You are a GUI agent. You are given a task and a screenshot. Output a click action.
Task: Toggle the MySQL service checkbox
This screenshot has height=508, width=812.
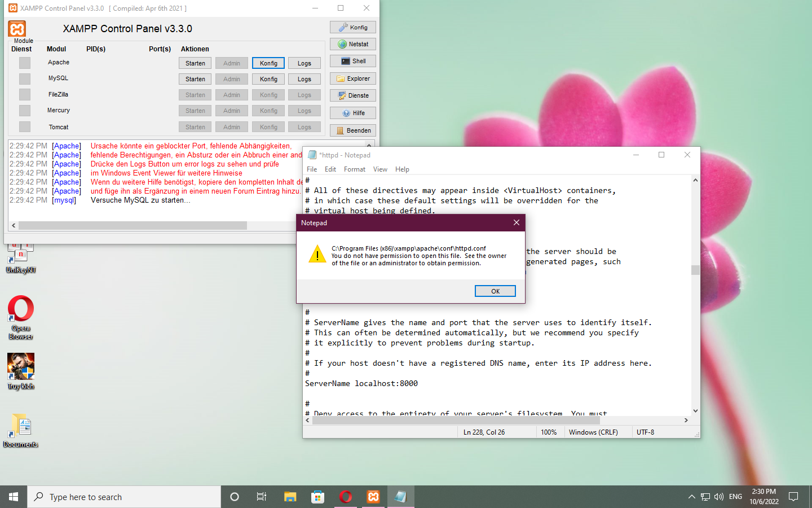(x=25, y=78)
